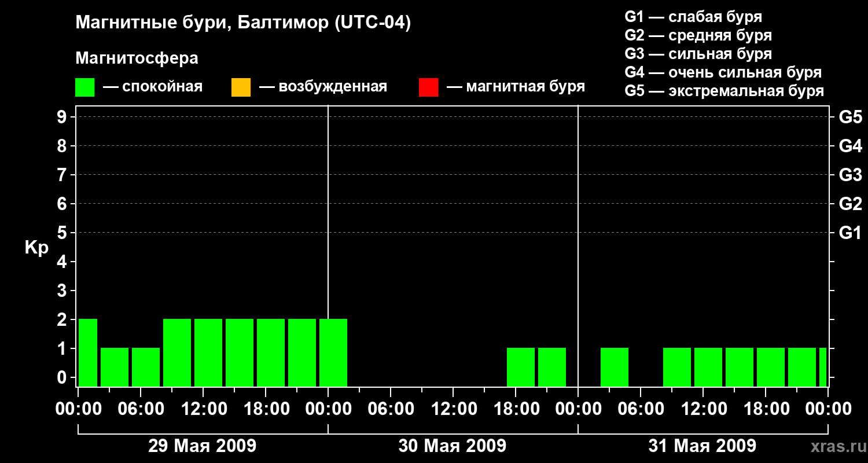Click the orange 'возбужденная' legend swatch

tap(241, 87)
